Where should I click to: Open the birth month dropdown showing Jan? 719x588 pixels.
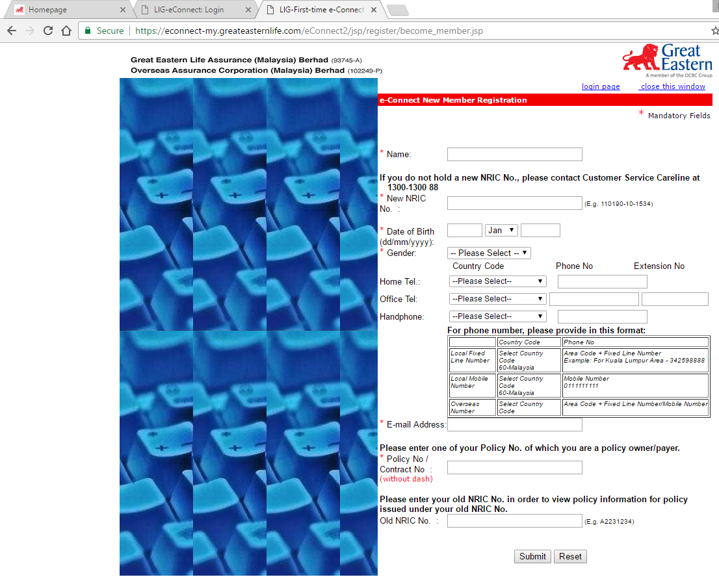point(501,230)
